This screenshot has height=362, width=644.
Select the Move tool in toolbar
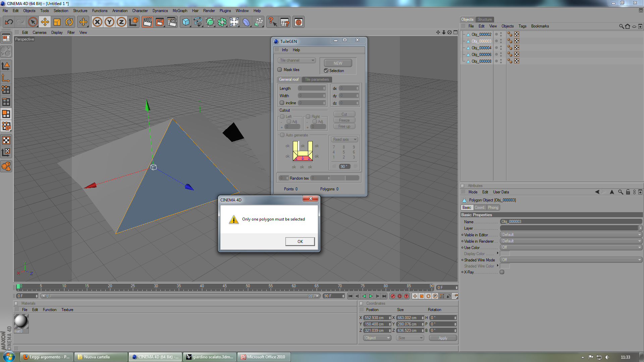(45, 22)
